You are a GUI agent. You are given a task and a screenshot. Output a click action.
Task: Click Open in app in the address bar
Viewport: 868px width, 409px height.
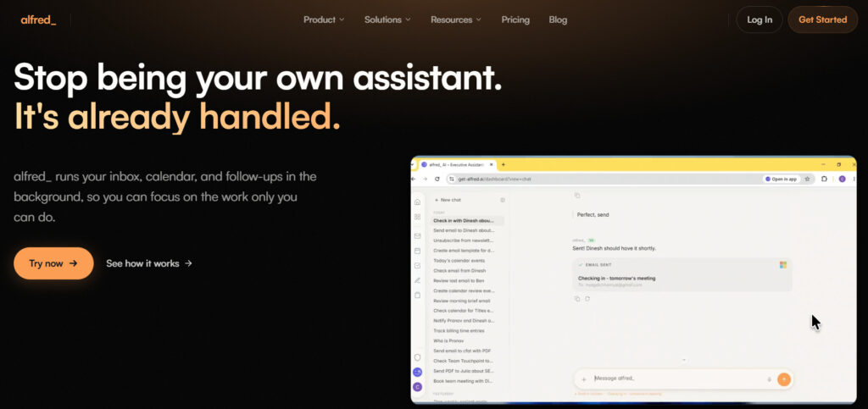[x=781, y=179]
